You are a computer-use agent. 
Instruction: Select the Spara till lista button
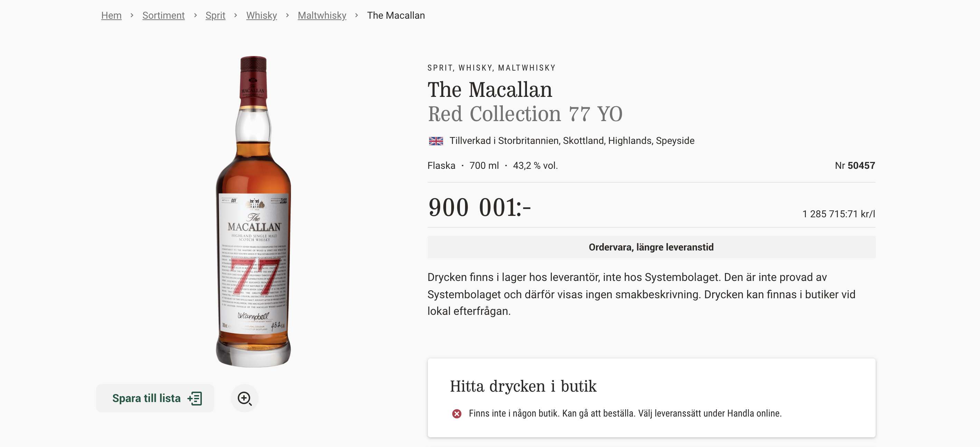[x=154, y=398]
